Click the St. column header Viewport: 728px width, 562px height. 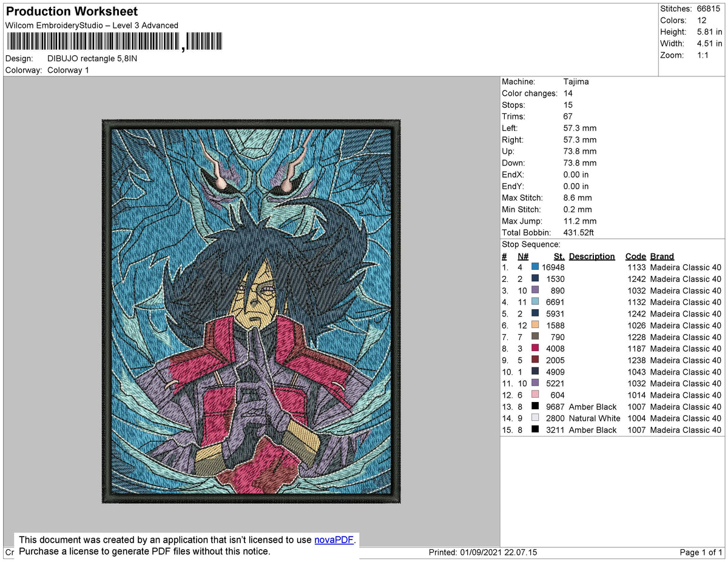point(559,256)
